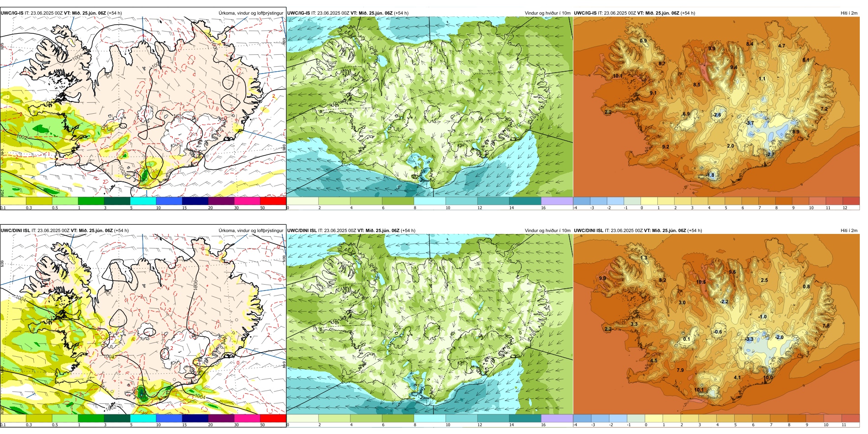Click the -0.6 temperature value on DINI map

tap(718, 332)
